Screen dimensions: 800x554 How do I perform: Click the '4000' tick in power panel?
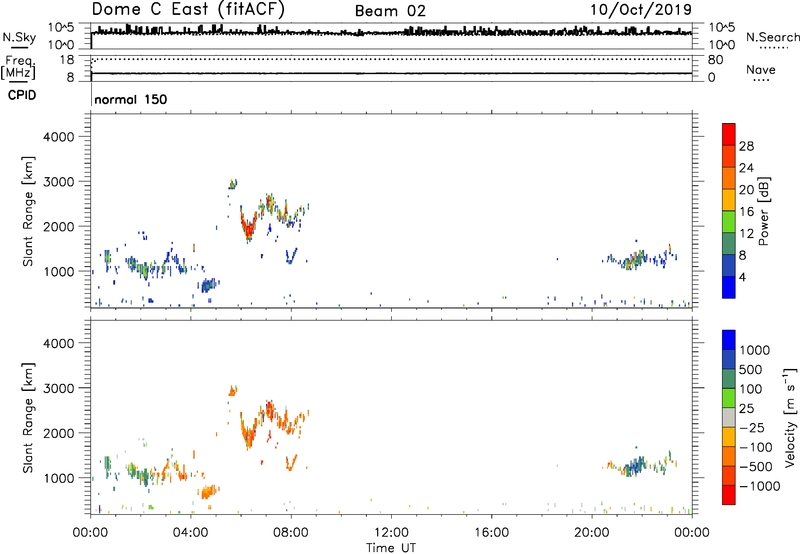coord(59,137)
